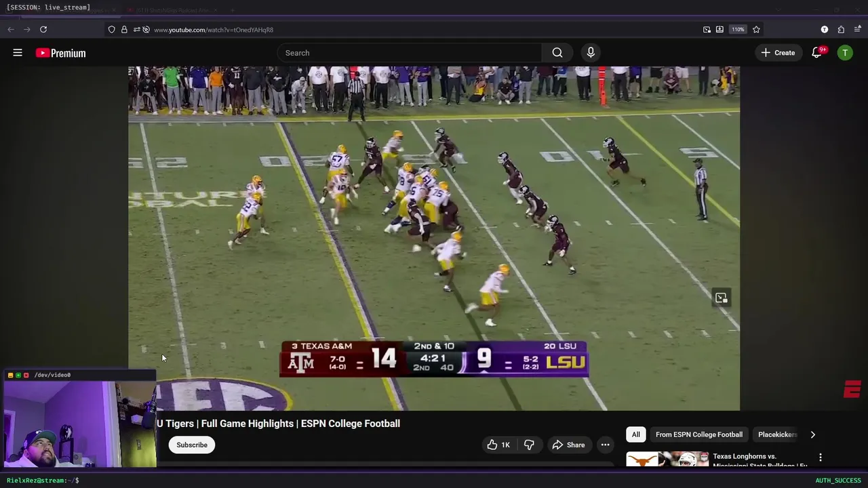
Task: Open the Texas Longhorns vs. Mississippi State video title
Action: click(x=760, y=461)
